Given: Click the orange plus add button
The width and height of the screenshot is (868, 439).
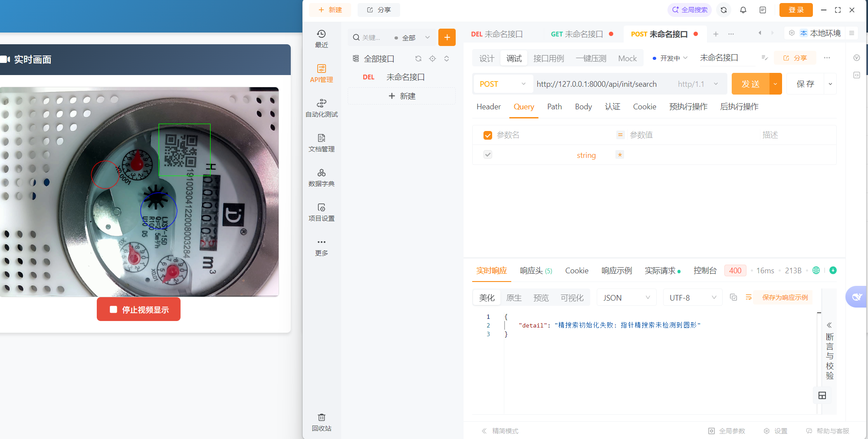Looking at the screenshot, I should [447, 37].
